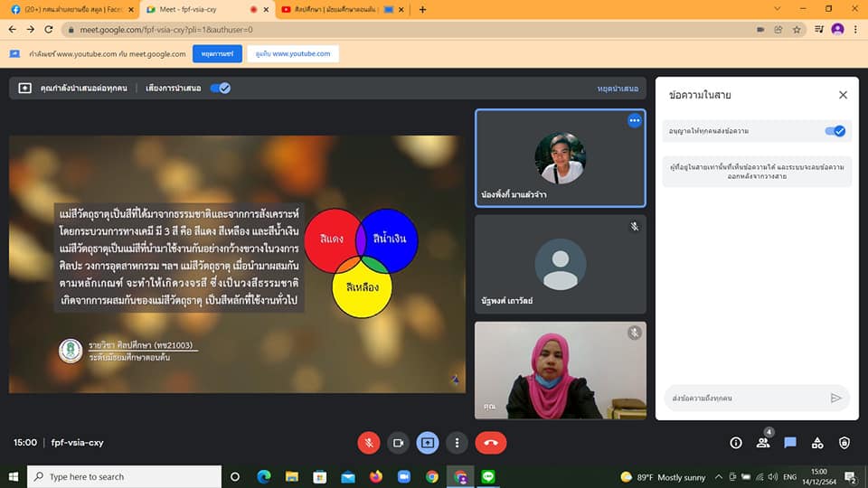
Task: Open more options three-dot menu in call controls
Action: [458, 443]
